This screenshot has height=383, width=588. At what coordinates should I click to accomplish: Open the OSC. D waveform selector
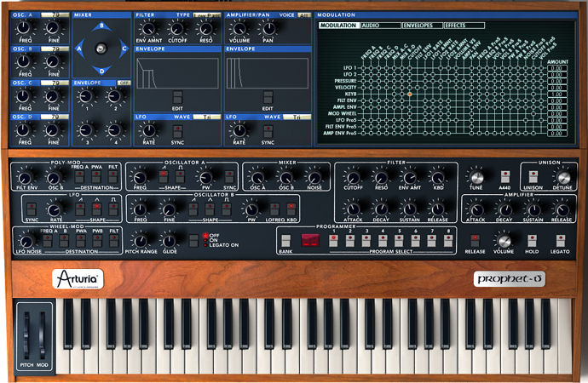point(55,117)
